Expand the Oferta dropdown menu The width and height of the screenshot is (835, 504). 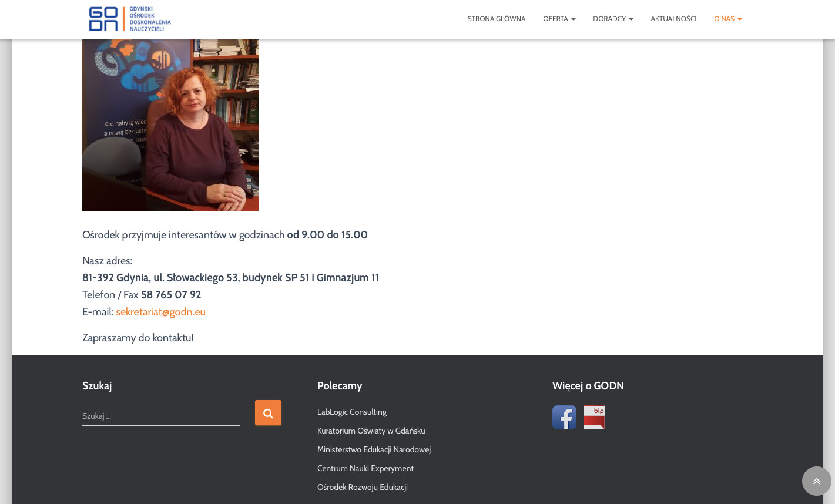[559, 19]
